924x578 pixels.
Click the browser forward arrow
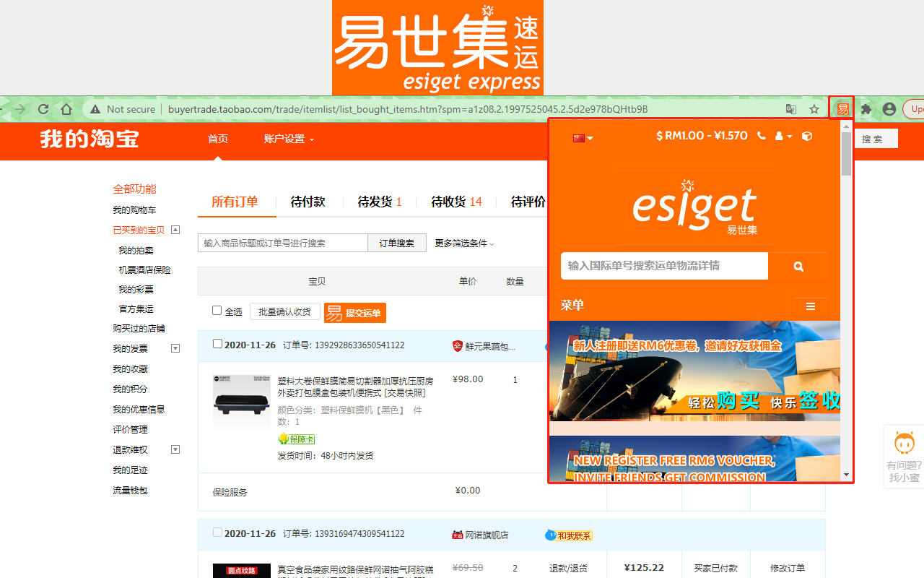[x=20, y=109]
